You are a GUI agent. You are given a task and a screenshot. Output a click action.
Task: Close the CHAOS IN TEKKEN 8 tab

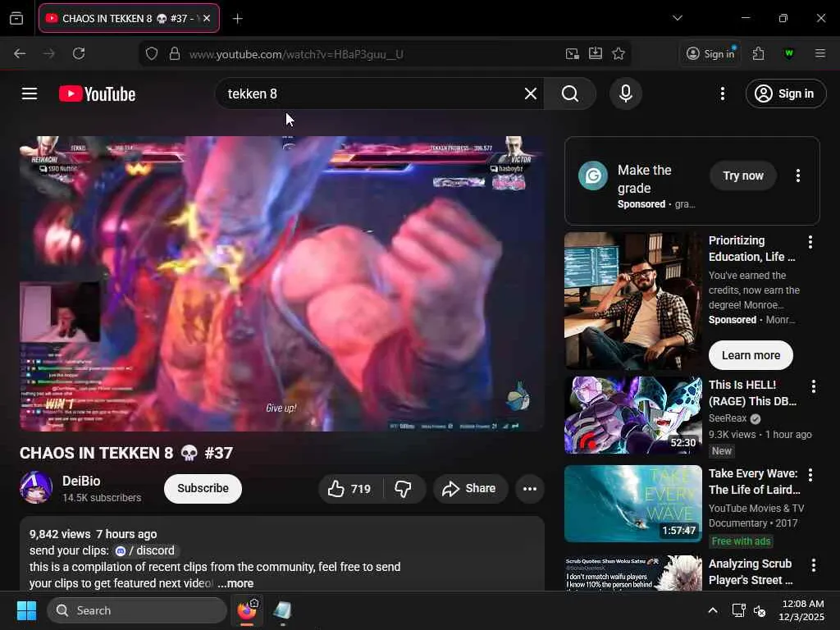tap(207, 18)
